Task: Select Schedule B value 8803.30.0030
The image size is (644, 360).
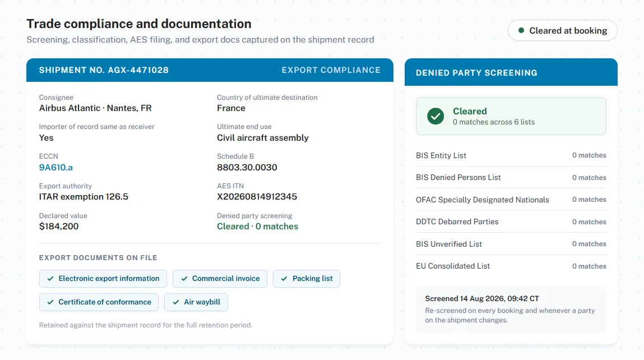Action: click(247, 167)
